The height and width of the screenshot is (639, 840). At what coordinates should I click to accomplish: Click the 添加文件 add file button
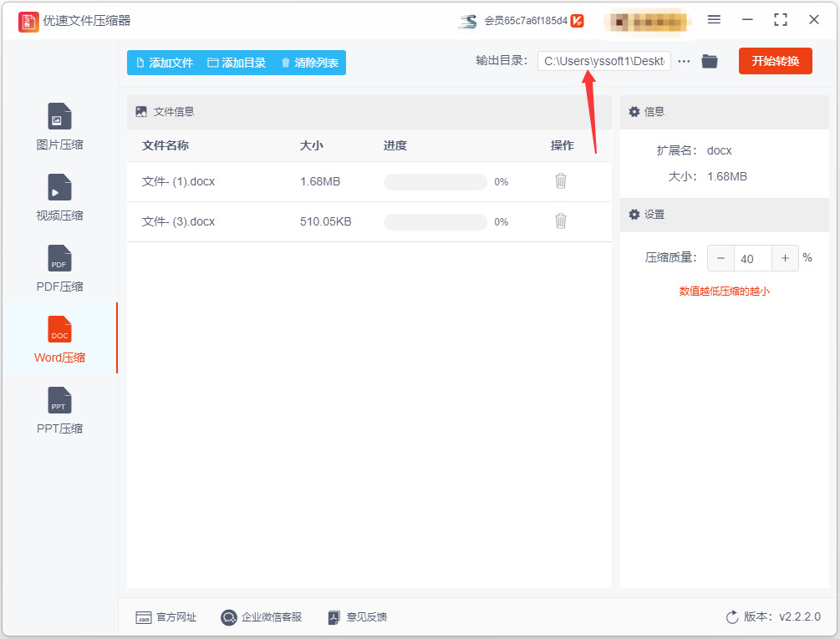point(165,63)
